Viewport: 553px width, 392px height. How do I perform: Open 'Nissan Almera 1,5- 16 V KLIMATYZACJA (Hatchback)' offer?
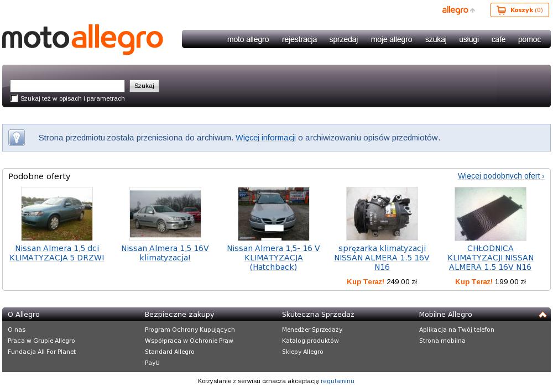pyautogui.click(x=273, y=258)
